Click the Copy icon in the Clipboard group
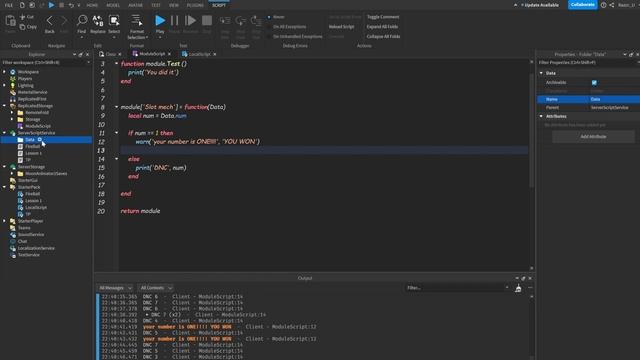Viewport: 640px width, 360px height. point(22,27)
